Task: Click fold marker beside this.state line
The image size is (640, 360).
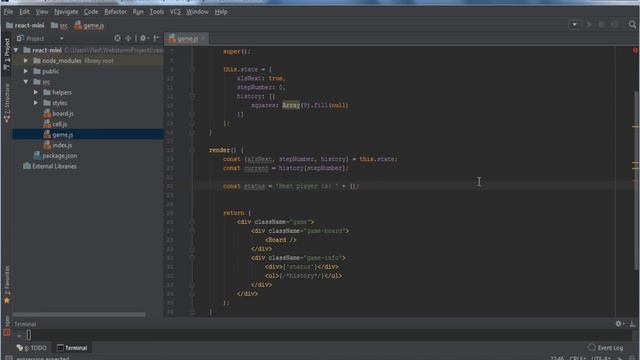Action: (x=192, y=69)
